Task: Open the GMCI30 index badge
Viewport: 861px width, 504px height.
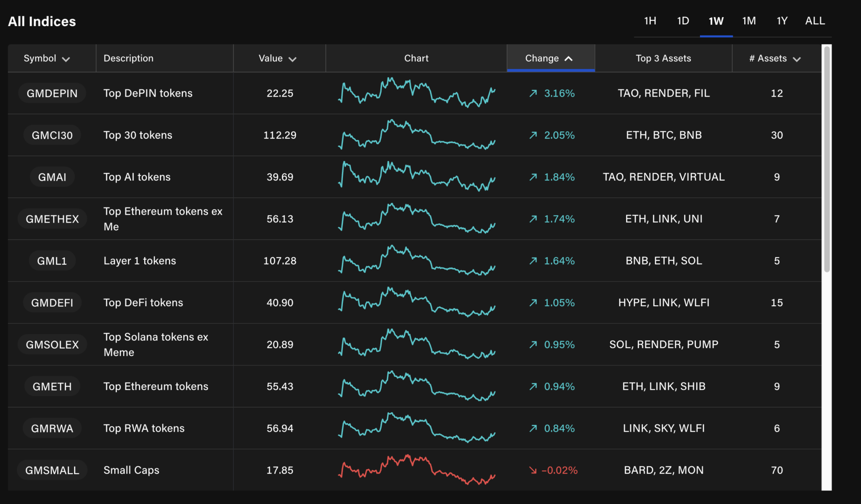Action: [52, 135]
